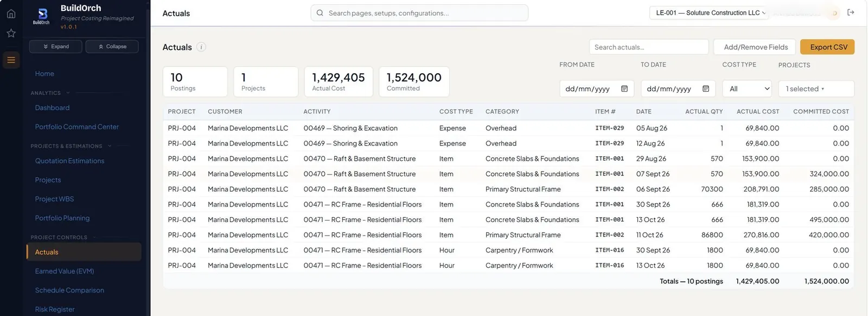Open Portfolio Command Center

[77, 127]
